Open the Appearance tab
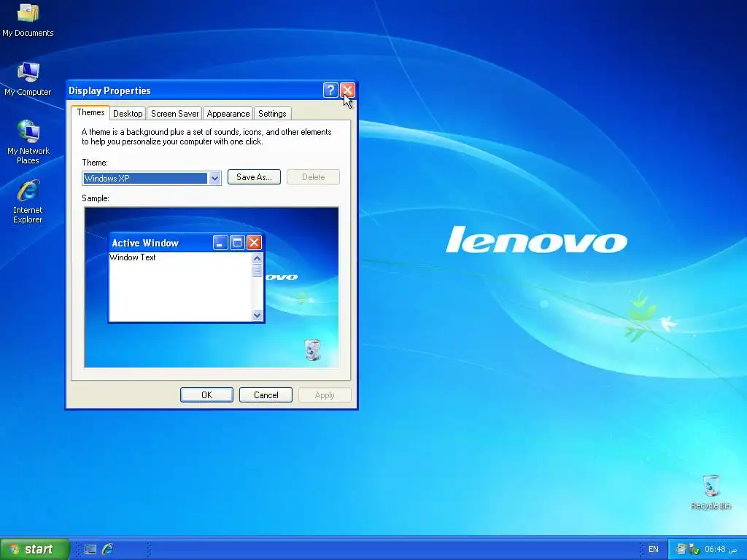 tap(228, 114)
